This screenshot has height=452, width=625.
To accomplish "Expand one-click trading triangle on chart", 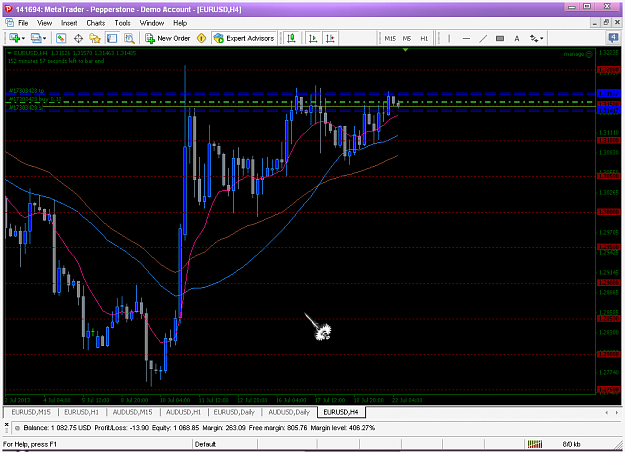I will point(10,53).
